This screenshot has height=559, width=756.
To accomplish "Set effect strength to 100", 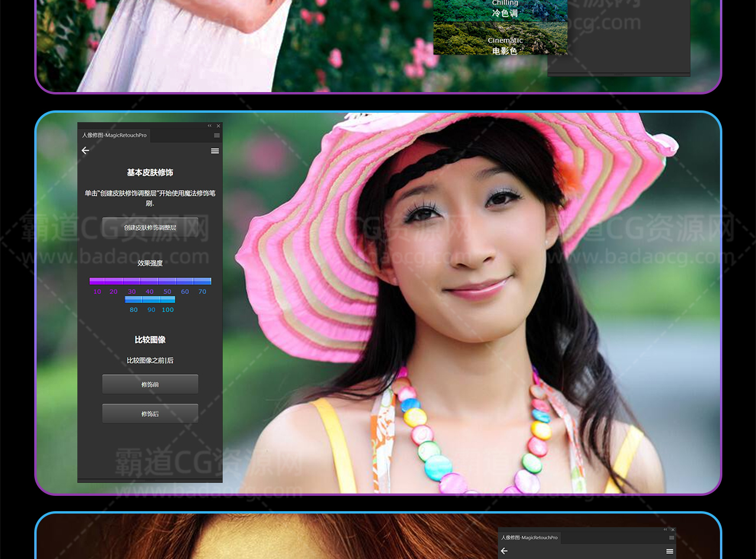I will (168, 300).
